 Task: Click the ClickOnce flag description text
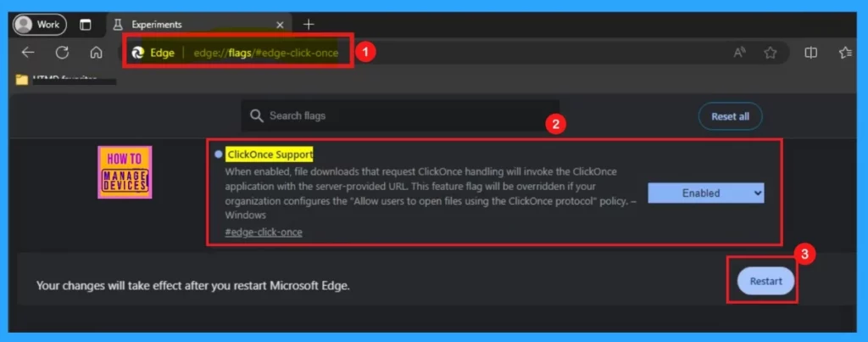(431, 193)
